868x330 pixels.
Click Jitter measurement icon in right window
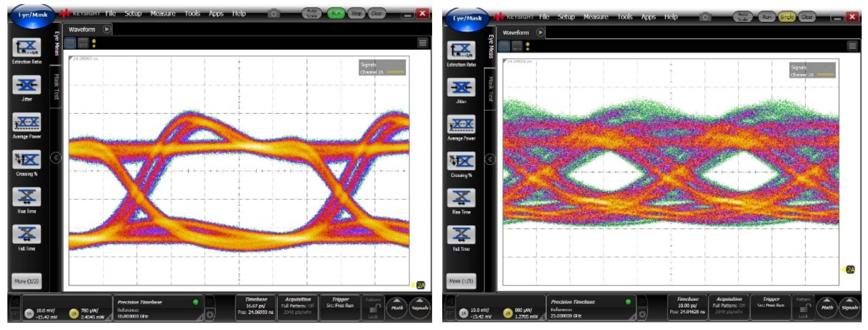461,88
